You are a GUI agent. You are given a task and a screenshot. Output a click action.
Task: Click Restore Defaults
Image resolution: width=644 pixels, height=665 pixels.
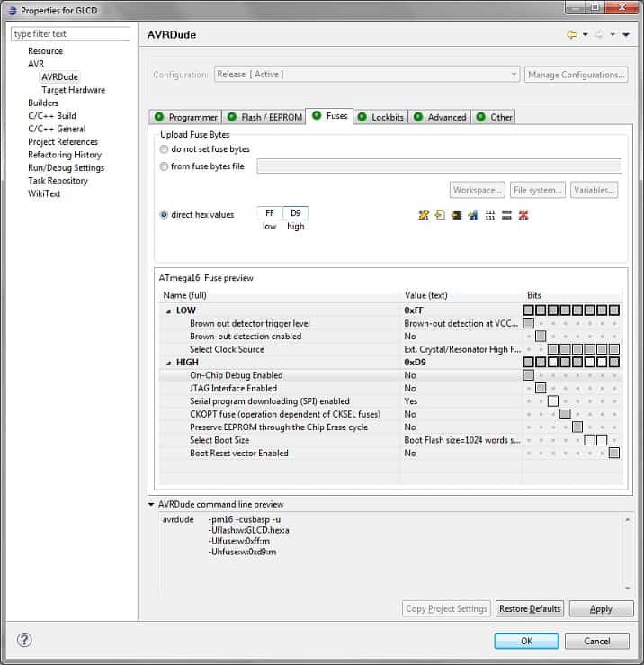pyautogui.click(x=530, y=608)
